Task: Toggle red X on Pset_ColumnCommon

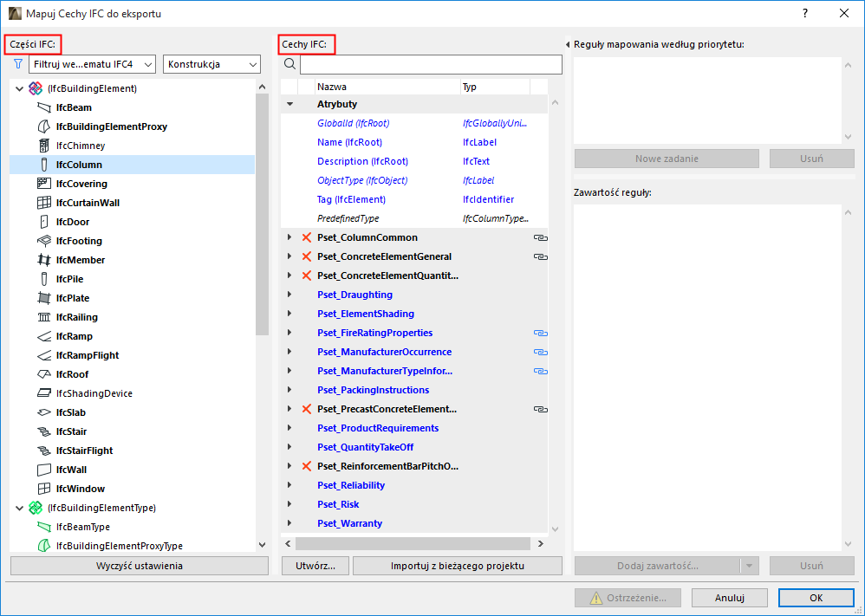Action: pyautogui.click(x=307, y=237)
